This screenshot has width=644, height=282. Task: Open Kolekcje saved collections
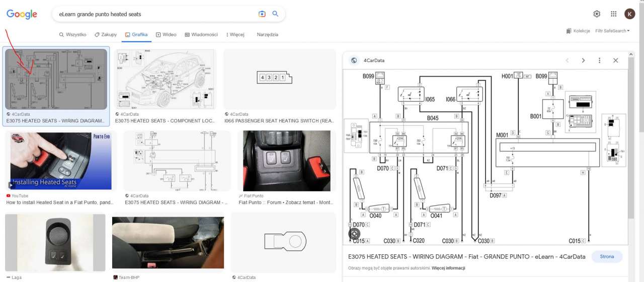(x=578, y=31)
